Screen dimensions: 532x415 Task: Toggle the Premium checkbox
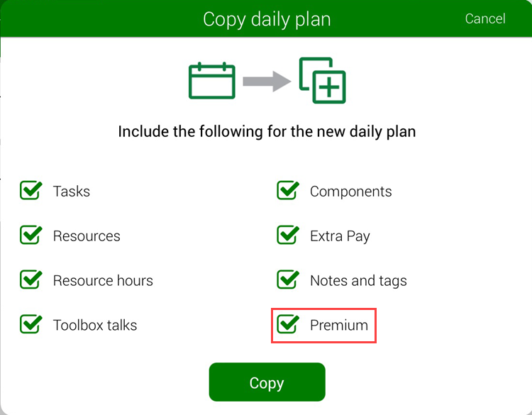tap(287, 325)
